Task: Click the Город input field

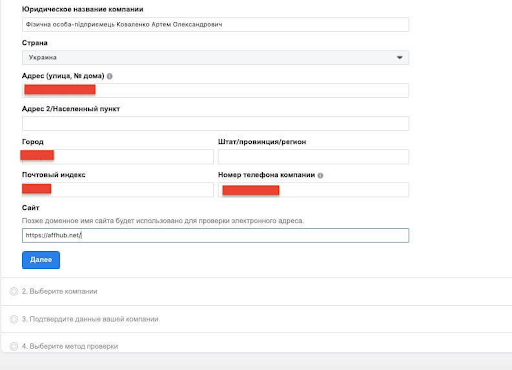Action: coord(118,156)
